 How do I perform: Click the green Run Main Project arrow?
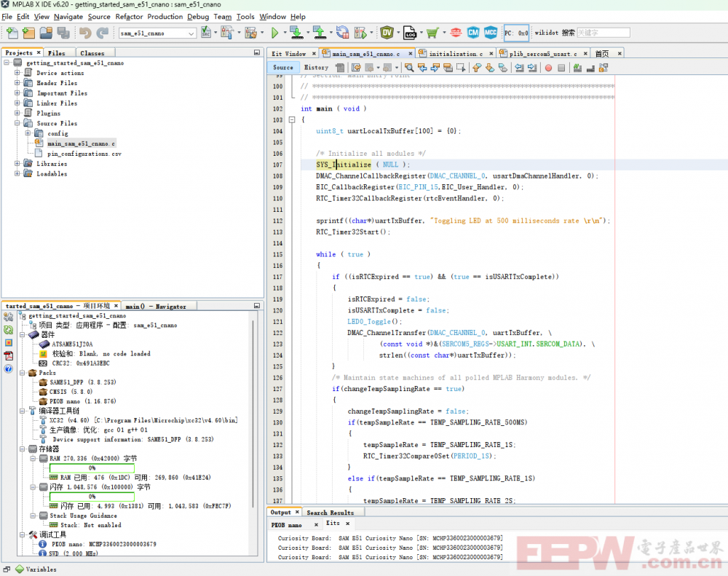click(275, 33)
